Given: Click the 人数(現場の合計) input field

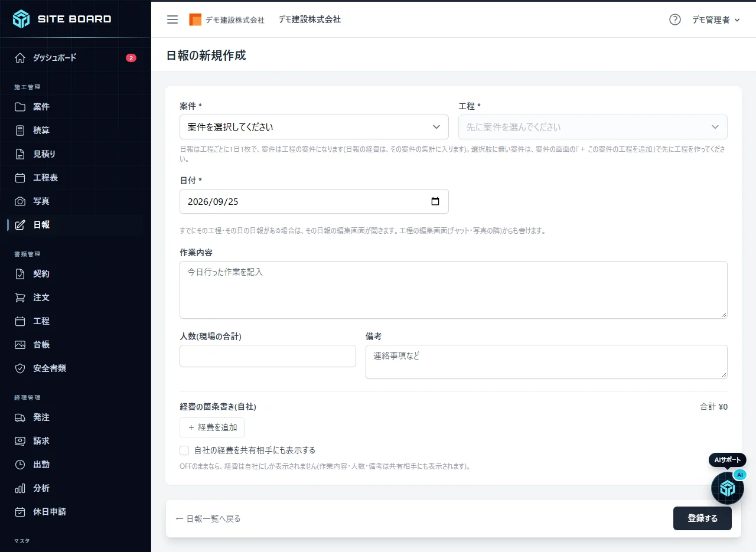Looking at the screenshot, I should 268,356.
